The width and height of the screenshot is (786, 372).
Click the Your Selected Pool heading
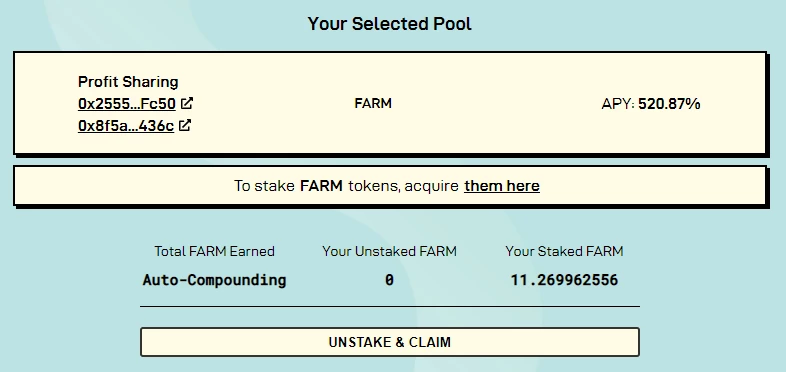tap(389, 24)
